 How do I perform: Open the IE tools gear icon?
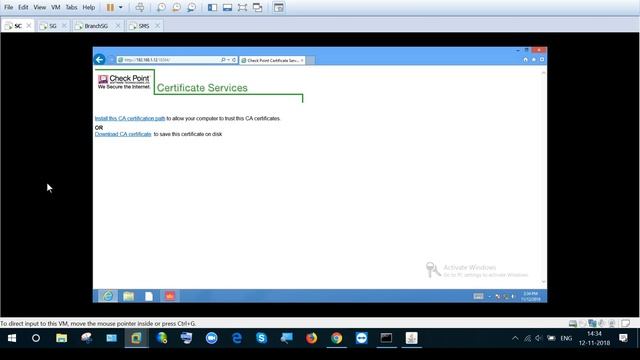(x=542, y=60)
